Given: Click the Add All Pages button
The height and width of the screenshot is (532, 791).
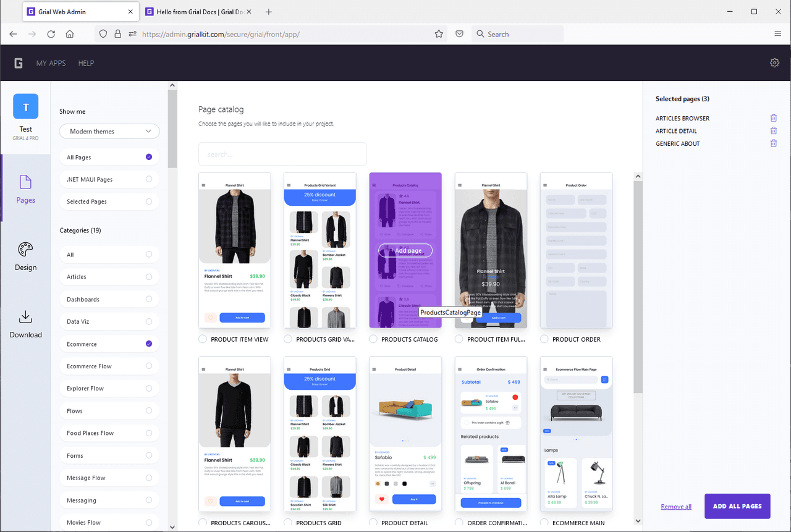Looking at the screenshot, I should point(737,506).
